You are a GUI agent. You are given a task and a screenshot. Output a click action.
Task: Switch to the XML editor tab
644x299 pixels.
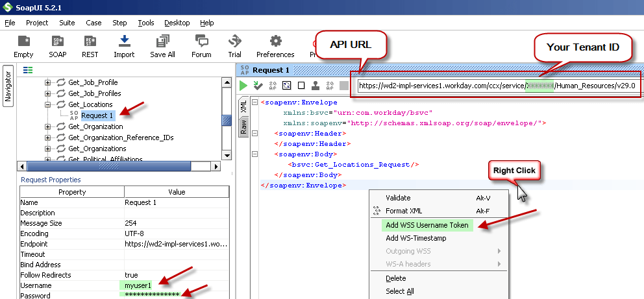243,106
